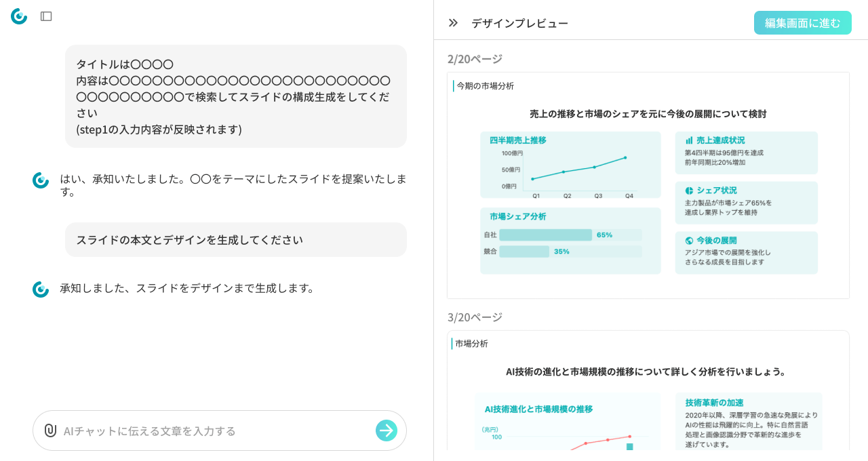Click the paperclip attach file icon
The width and height of the screenshot is (868, 461).
pyautogui.click(x=50, y=430)
